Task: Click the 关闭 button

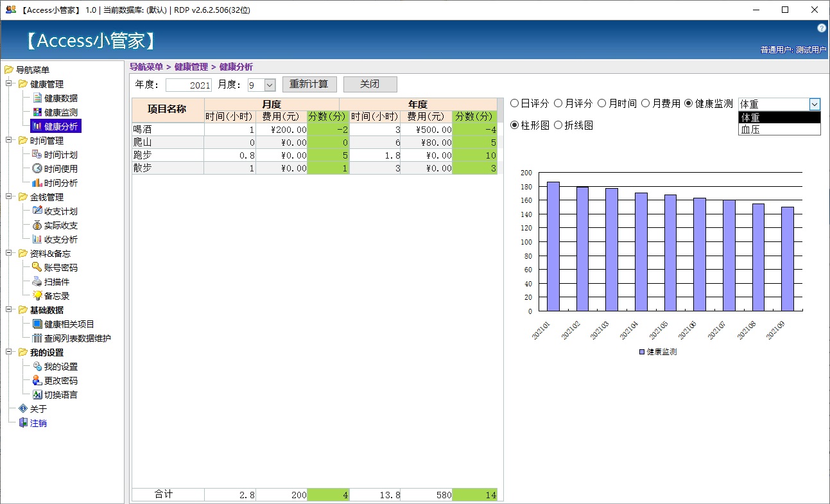Action: click(x=370, y=85)
